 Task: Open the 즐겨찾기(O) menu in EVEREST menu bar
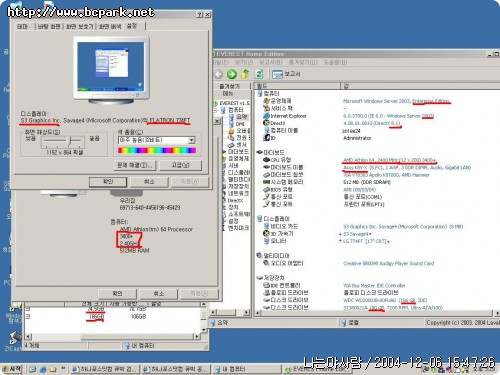click(303, 62)
